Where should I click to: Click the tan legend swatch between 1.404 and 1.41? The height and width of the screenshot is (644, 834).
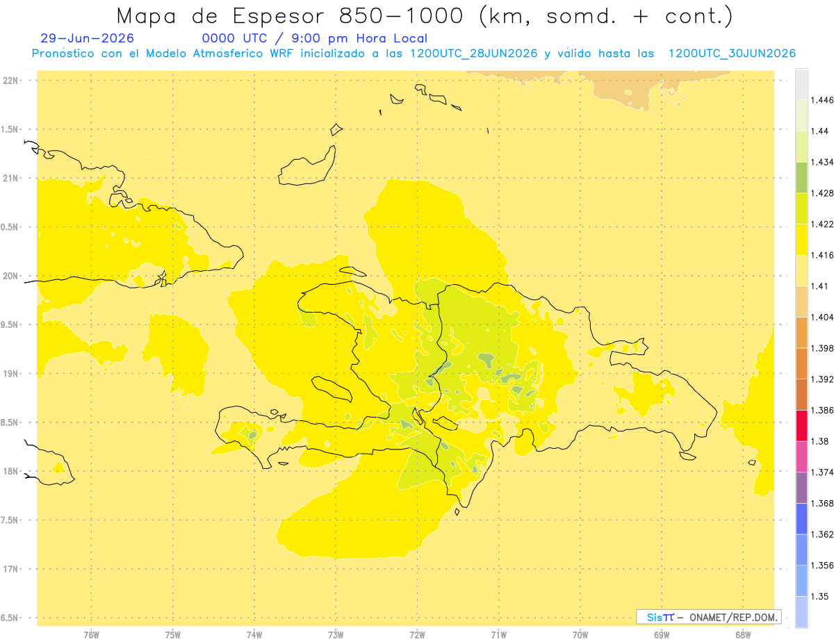(x=801, y=302)
